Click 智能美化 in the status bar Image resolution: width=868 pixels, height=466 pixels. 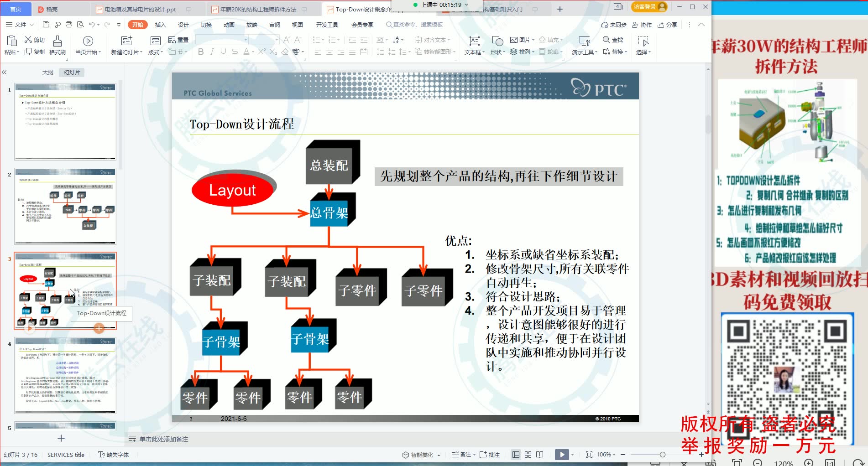point(418,455)
